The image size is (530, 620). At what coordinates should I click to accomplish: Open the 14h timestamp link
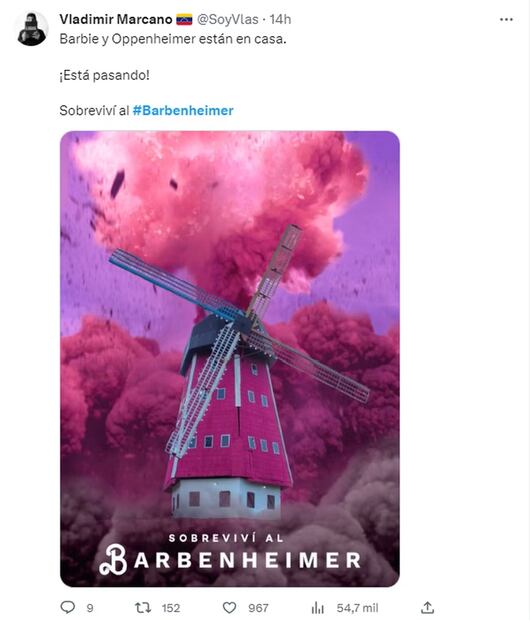point(280,19)
